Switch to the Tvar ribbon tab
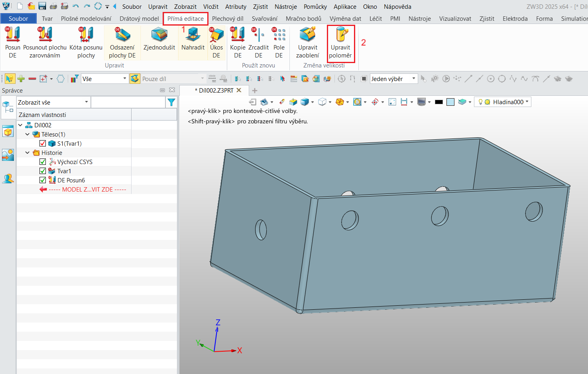Screen dimensions: 588x374 (x=47, y=18)
